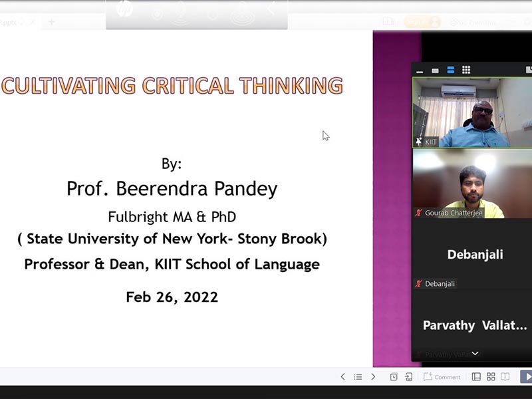
Task: Click the .pptx file tab
Action: pos(11,22)
